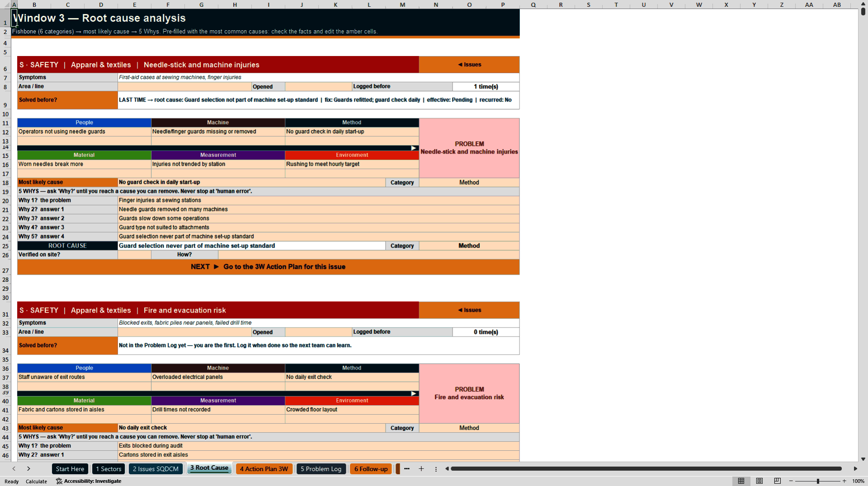
Task: Click the next sheet tabs arrow
Action: (28, 469)
